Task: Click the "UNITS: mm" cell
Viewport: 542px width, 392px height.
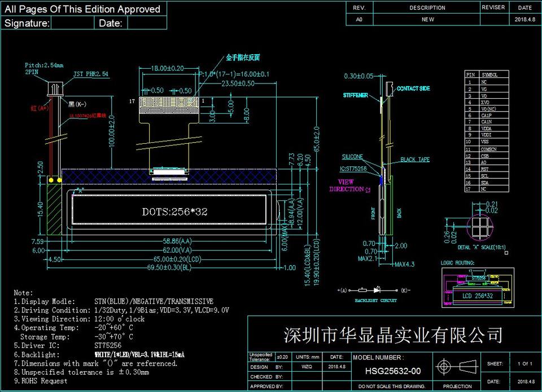Action: click(307, 357)
